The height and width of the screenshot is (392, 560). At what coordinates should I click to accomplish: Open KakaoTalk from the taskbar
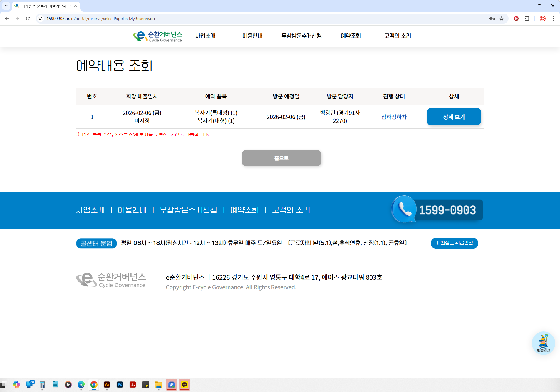click(184, 385)
